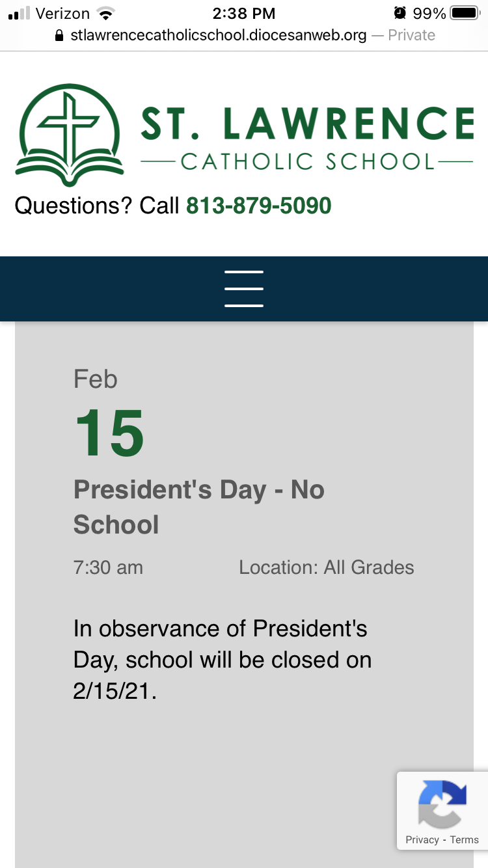The image size is (488, 868).
Task: Tap the reCAPTCHA badge icon
Action: click(x=442, y=803)
